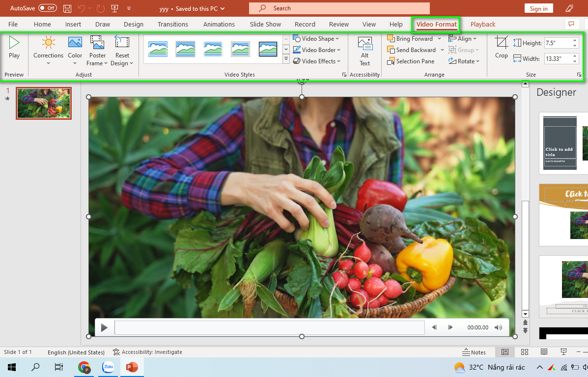588x377 pixels.
Task: Toggle Normal view in status bar
Action: point(505,352)
